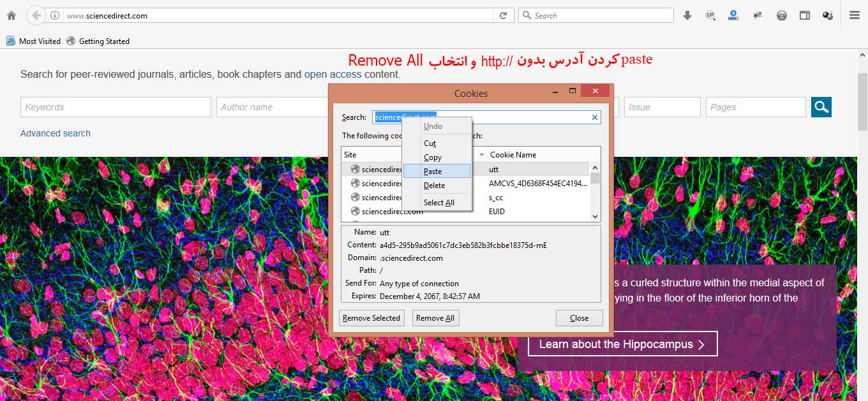Open the Most Visited bookmarks folder
868x401 pixels.
coord(33,41)
